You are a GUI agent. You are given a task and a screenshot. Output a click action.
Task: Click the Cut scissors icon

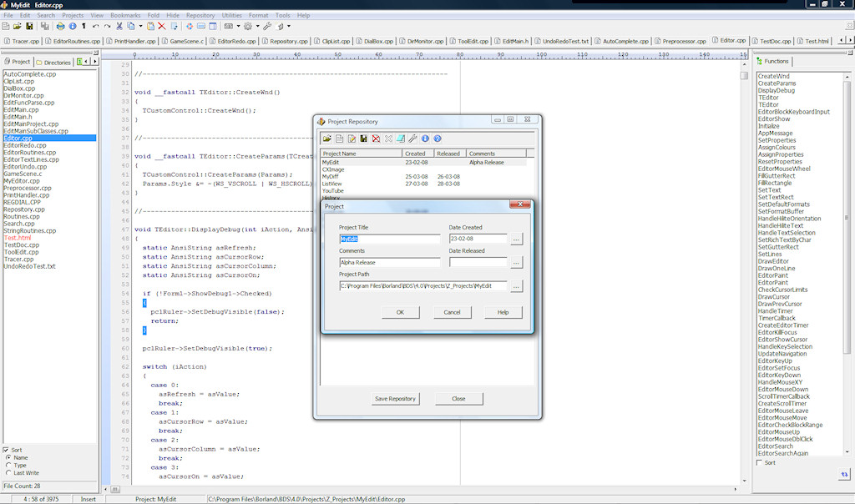[119, 26]
